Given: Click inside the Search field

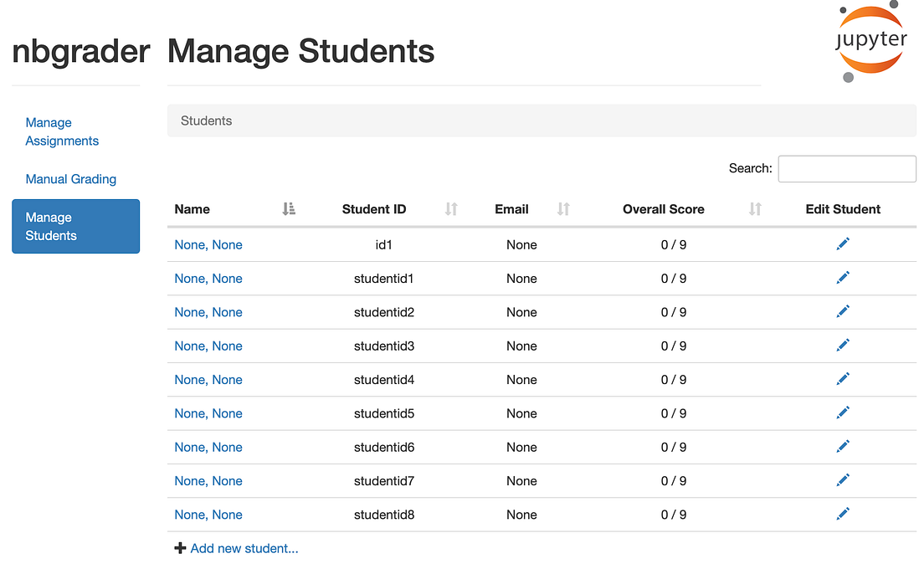Looking at the screenshot, I should pos(846,168).
